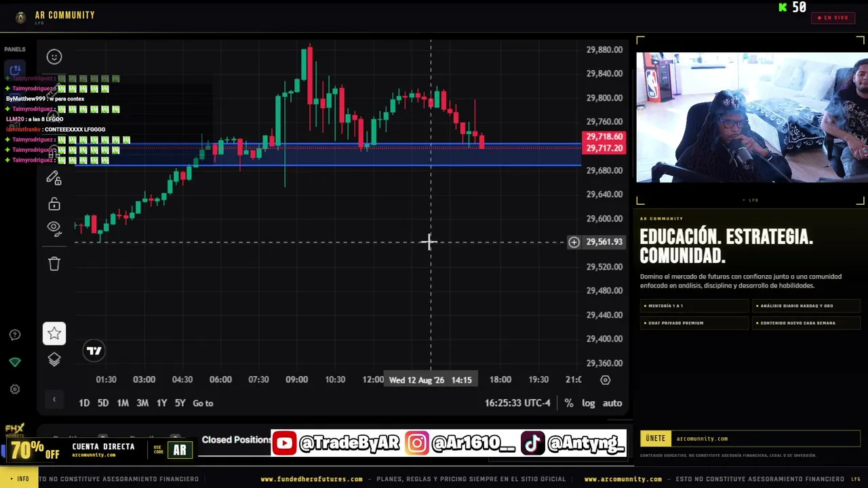This screenshot has width=868, height=488.
Task: Click the CONTEEEXXXX LFGGGG chat message
Action: coord(56,129)
